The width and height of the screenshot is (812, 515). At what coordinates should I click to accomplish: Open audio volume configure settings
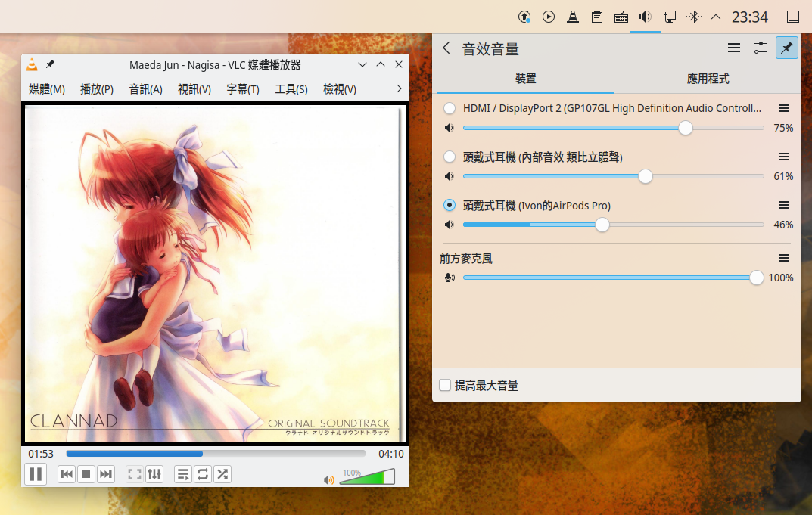click(761, 48)
